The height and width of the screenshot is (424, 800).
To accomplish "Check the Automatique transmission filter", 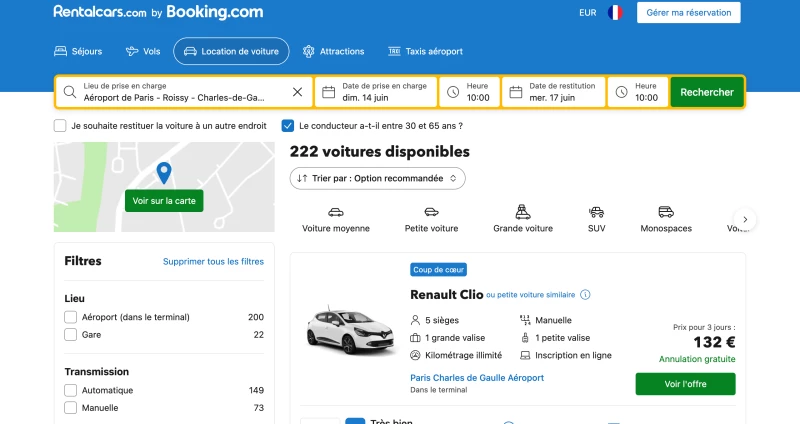I will point(70,390).
